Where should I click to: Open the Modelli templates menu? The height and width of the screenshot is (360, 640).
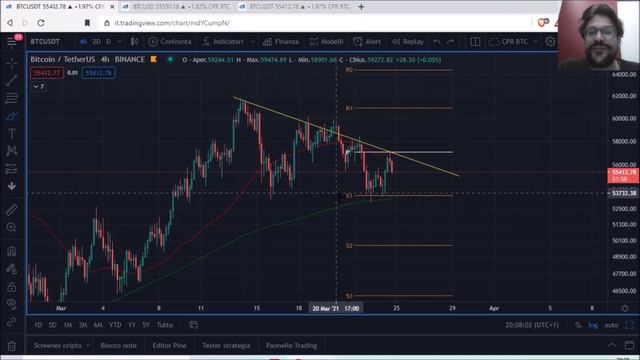(x=326, y=42)
